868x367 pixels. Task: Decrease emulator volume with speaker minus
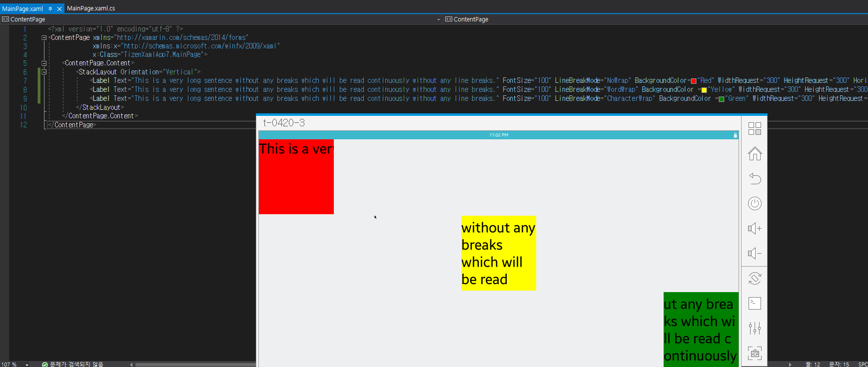[x=755, y=254]
